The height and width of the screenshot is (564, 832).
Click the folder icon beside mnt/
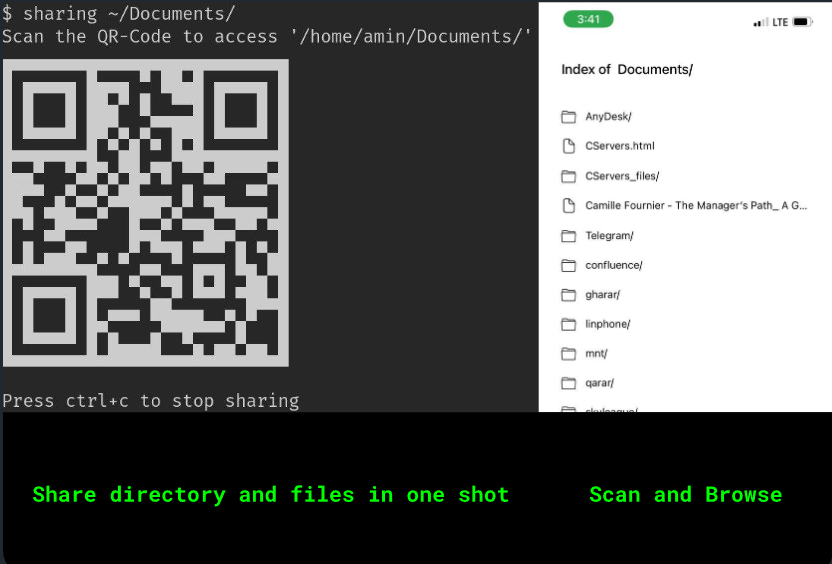pyautogui.click(x=568, y=353)
